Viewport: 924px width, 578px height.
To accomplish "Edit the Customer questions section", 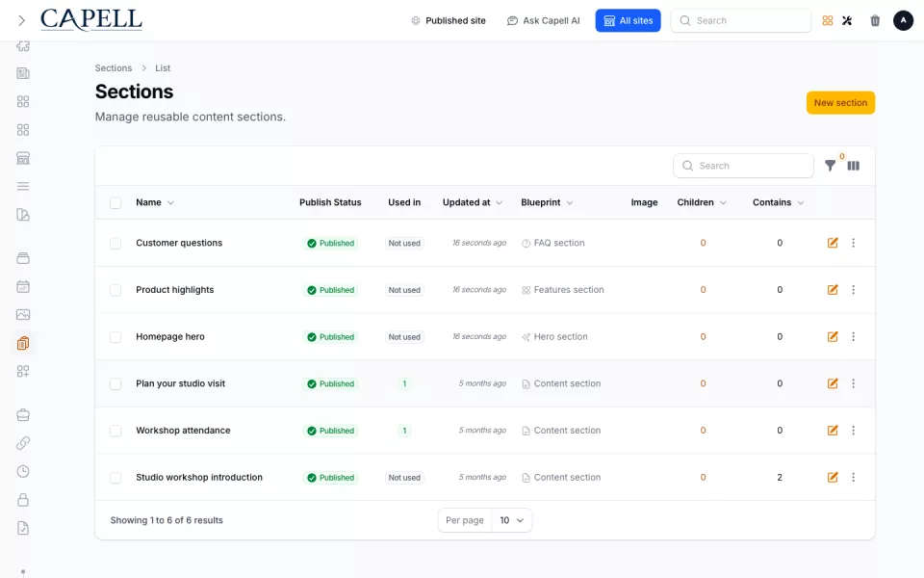I will tap(832, 243).
